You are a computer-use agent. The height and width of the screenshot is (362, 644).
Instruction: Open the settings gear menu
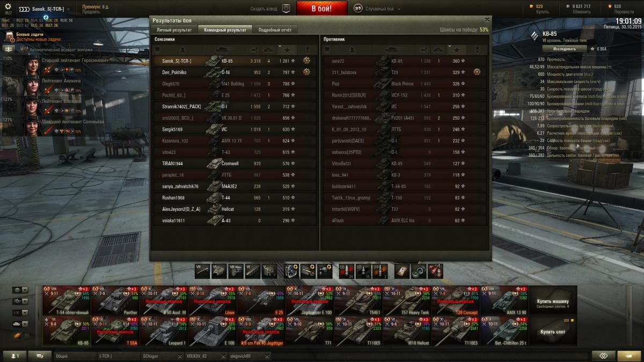(8, 6)
